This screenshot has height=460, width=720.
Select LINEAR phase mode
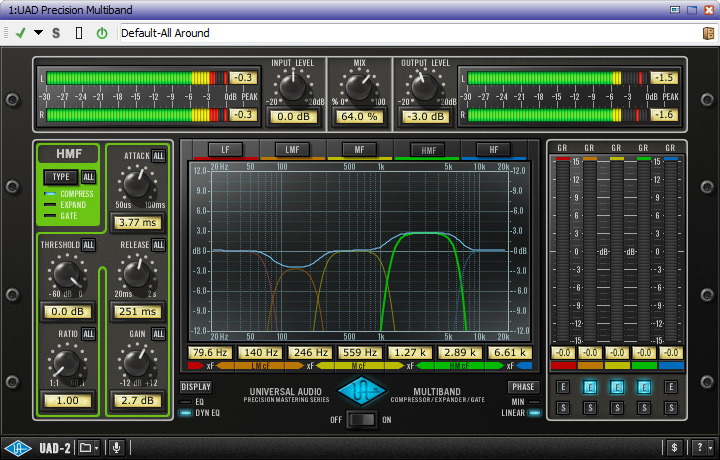534,413
